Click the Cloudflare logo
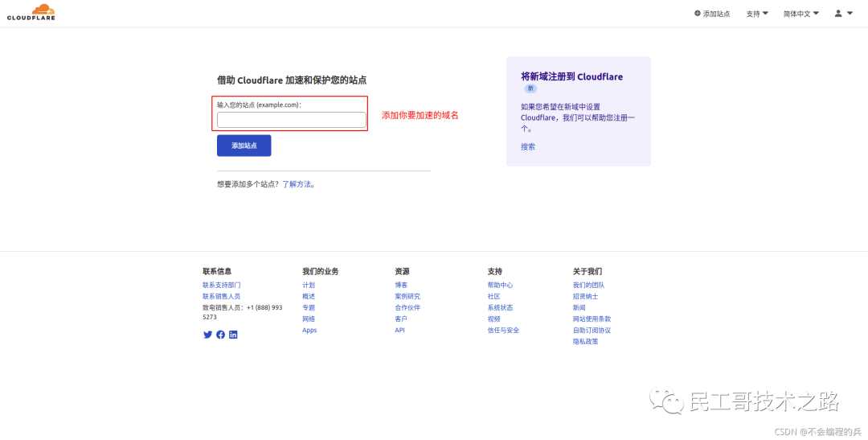The image size is (868, 440). (31, 12)
